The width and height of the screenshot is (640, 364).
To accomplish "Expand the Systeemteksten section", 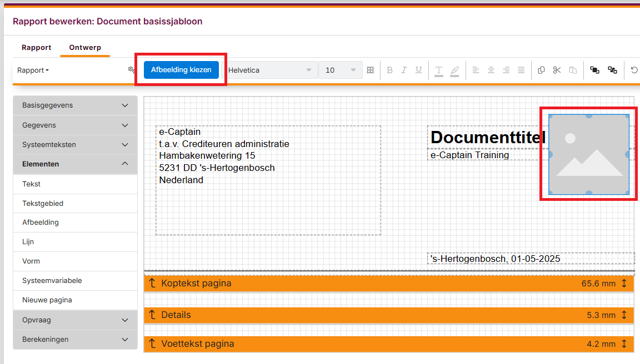I will (75, 145).
